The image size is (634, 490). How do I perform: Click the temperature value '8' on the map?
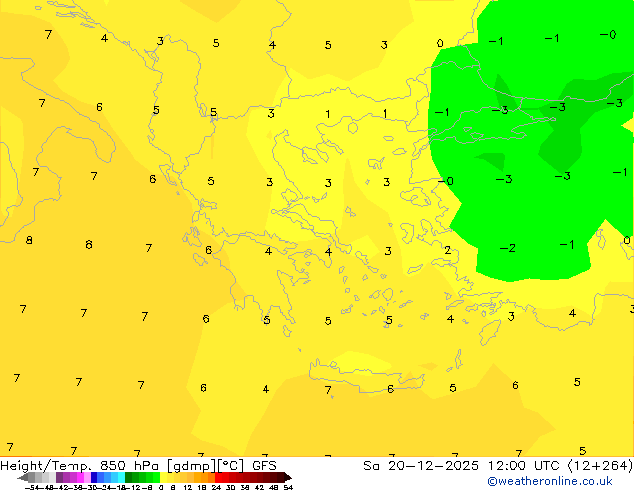point(29,240)
